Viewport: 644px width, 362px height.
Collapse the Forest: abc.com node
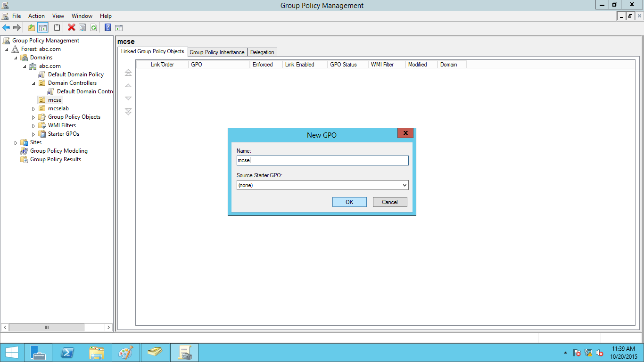(x=7, y=49)
